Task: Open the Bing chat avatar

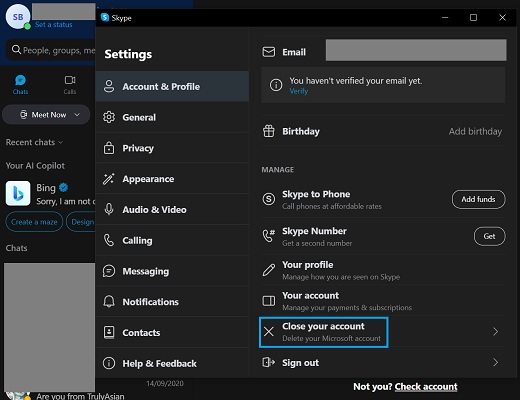Action: [18, 193]
